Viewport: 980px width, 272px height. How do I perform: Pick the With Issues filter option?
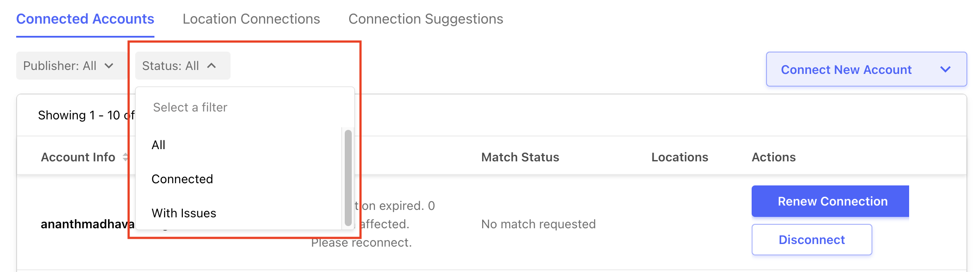184,213
